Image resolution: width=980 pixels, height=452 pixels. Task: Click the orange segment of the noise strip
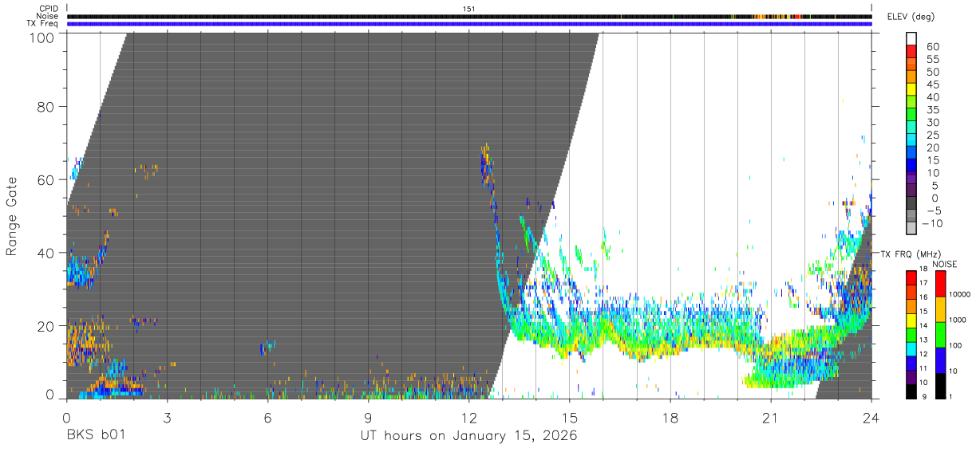click(x=760, y=16)
